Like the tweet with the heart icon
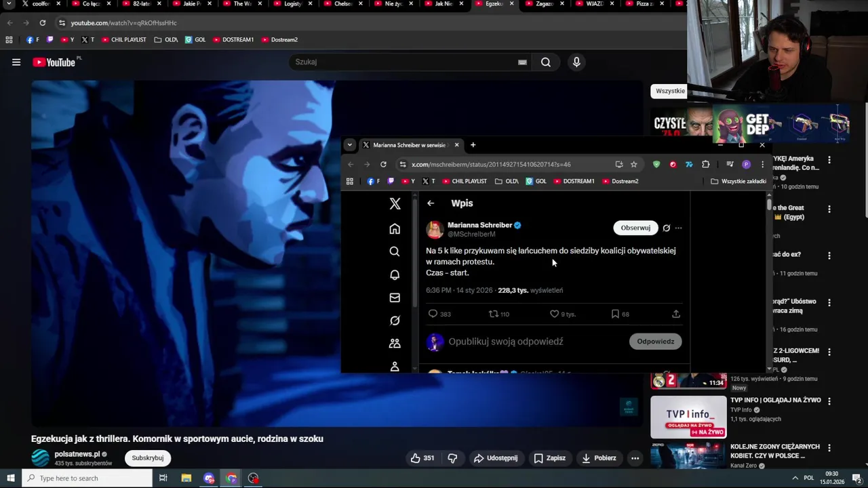868x488 pixels. click(554, 314)
